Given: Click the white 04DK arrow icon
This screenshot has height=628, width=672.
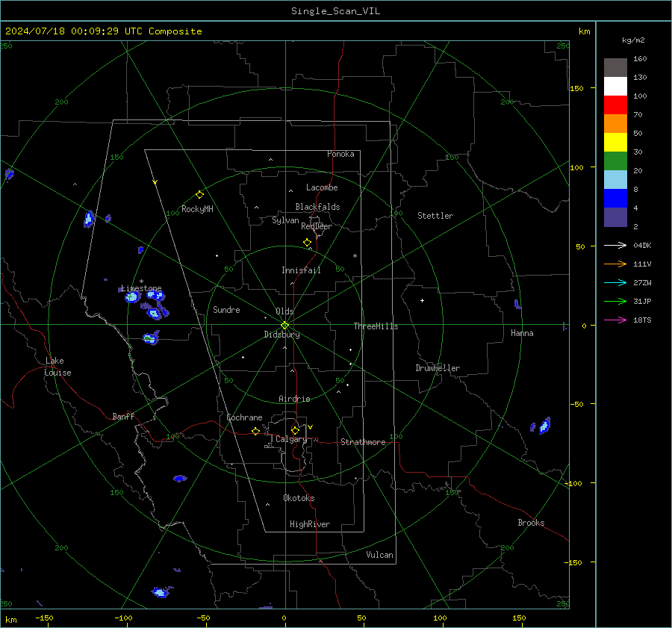Looking at the screenshot, I should (615, 245).
